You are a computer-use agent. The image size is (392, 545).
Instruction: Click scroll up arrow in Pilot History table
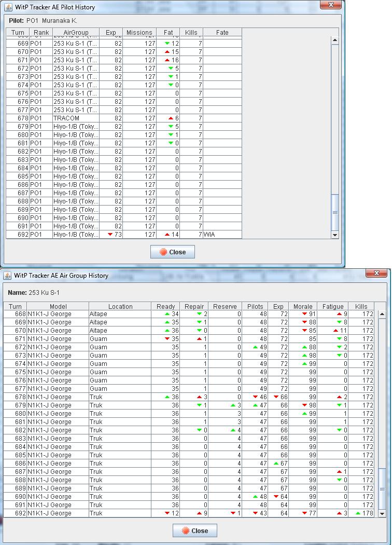click(335, 40)
